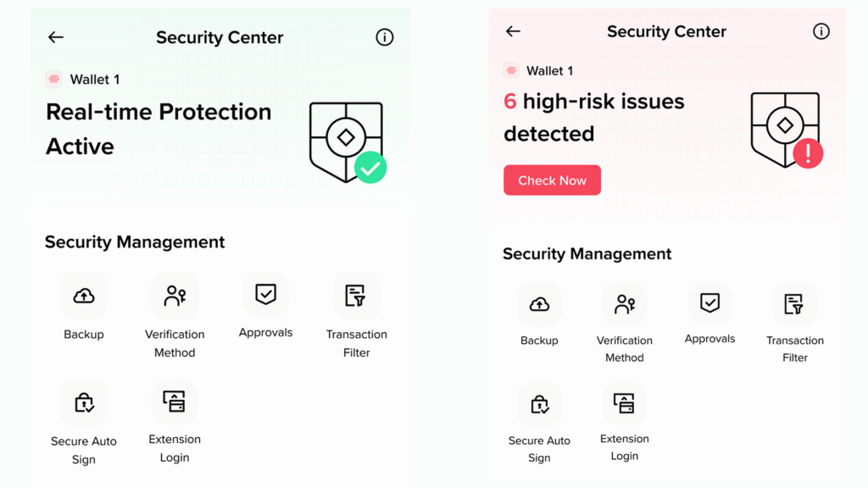Viewport: 868px width, 488px height.
Task: Open Approvals on the Real-time Protection screen
Action: (265, 295)
